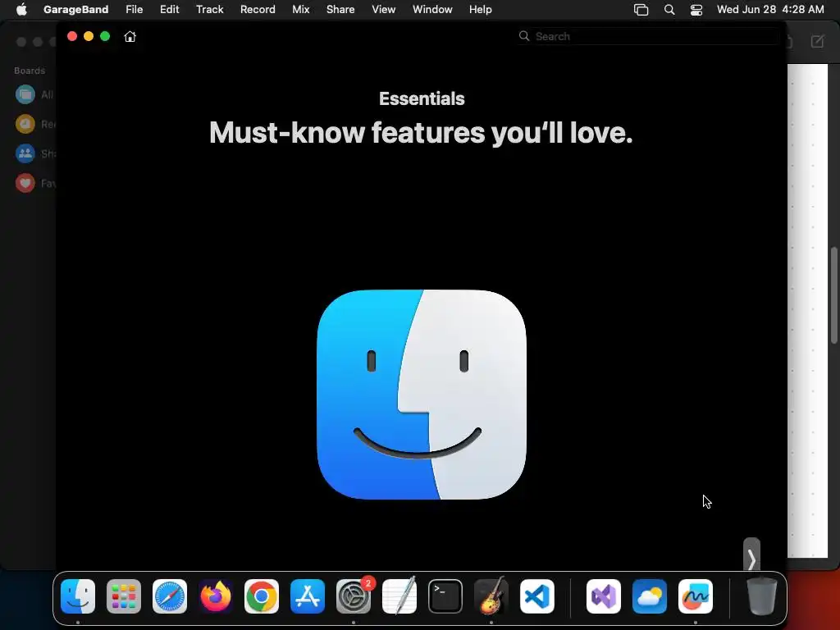Screen dimensions: 840x630
Task: Click the Essentials heading text
Action: pos(422,98)
